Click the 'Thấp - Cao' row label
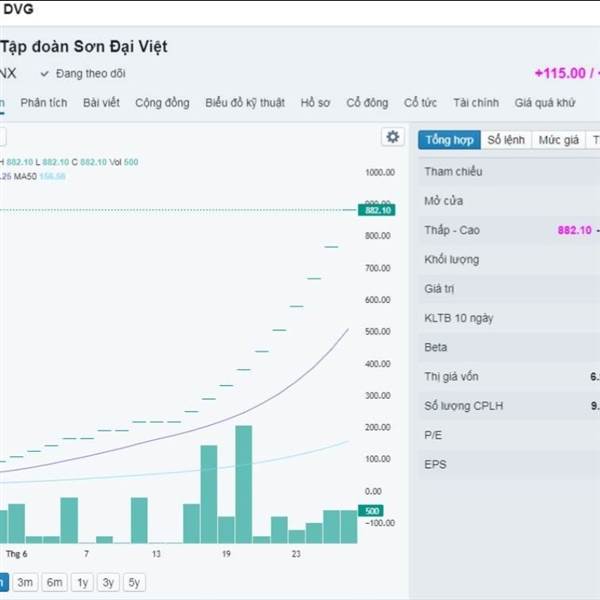Image resolution: width=600 pixels, height=600 pixels. (x=452, y=230)
